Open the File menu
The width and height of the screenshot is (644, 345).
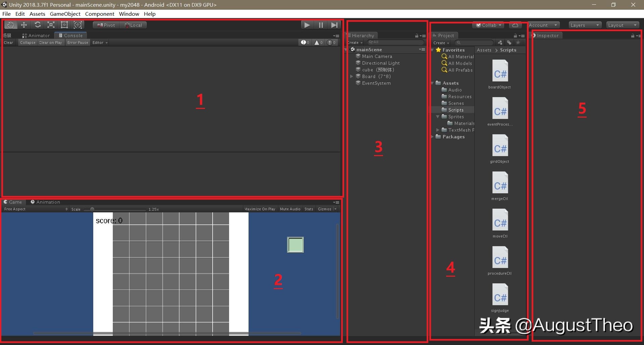6,14
